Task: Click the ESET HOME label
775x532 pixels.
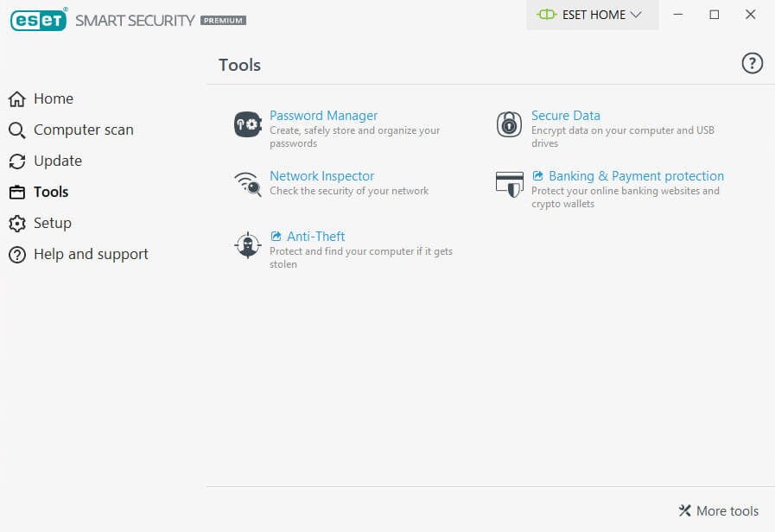Action: [x=594, y=15]
